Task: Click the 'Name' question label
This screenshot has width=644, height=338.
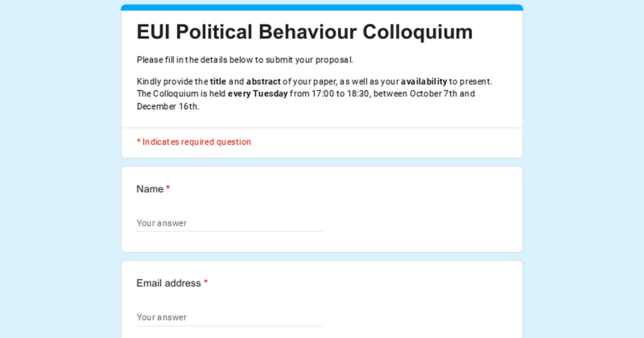Action: tap(150, 189)
